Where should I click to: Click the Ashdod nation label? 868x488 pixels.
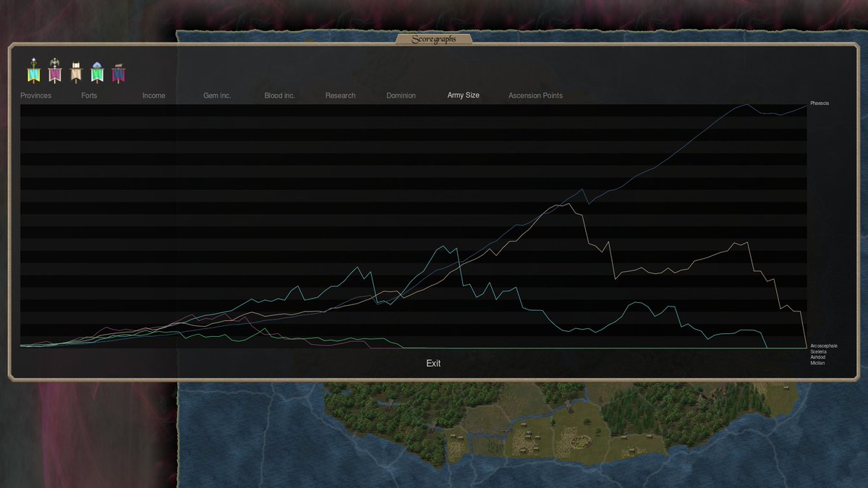pyautogui.click(x=818, y=357)
